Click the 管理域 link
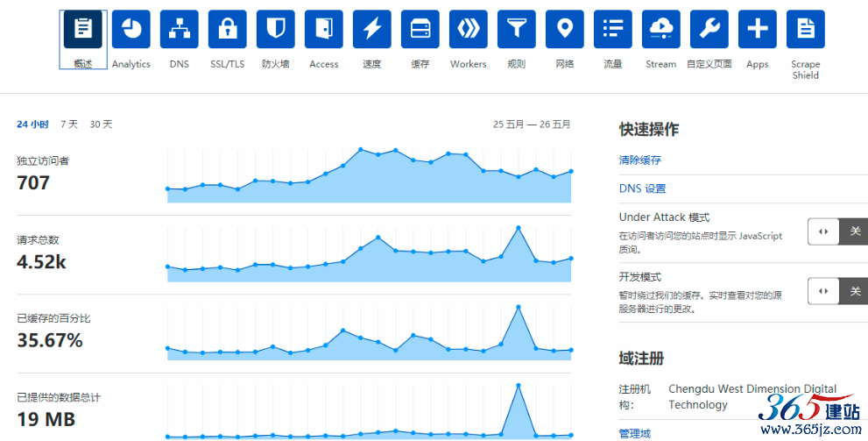The height and width of the screenshot is (441, 868). coord(635,433)
